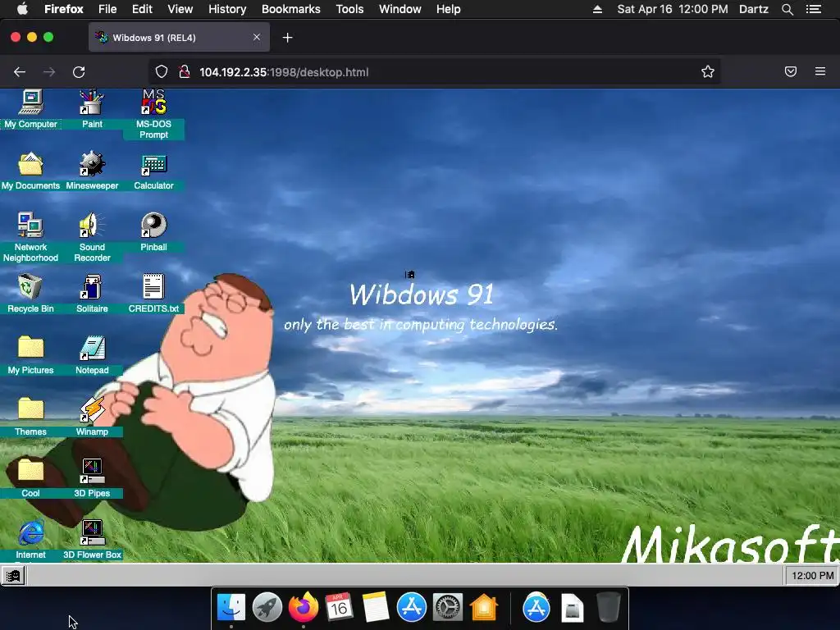Launch the 3D Pipes shortcut
Screen dimensions: 840x630
coord(92,478)
